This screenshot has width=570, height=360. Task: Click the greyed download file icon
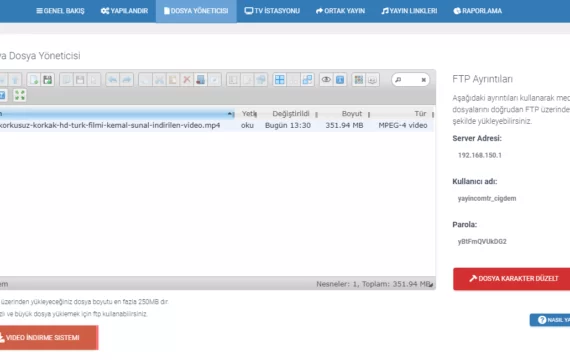80,80
